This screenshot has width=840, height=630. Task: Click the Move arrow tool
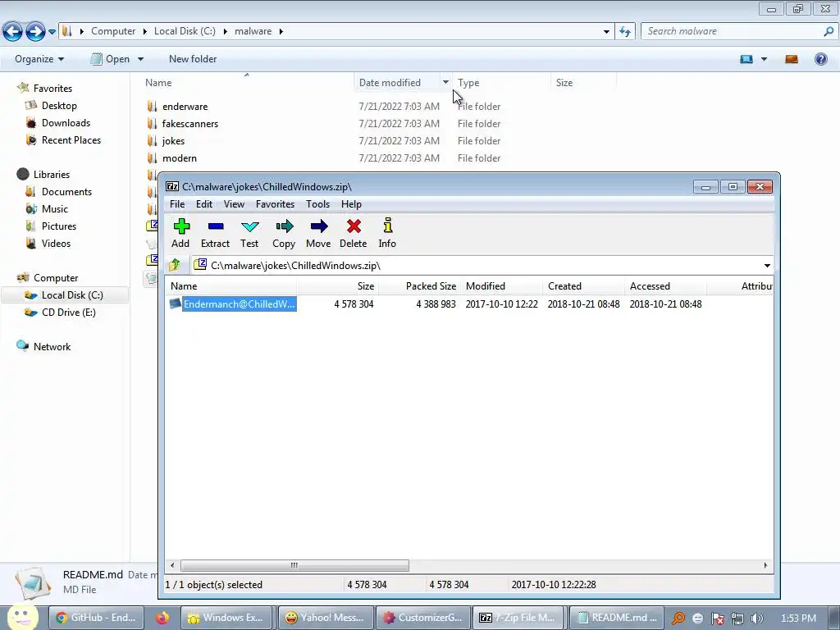[x=318, y=233]
